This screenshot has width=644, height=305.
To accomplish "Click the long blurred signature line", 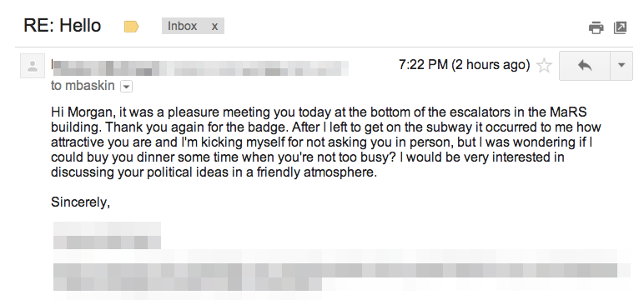I will (335, 271).
